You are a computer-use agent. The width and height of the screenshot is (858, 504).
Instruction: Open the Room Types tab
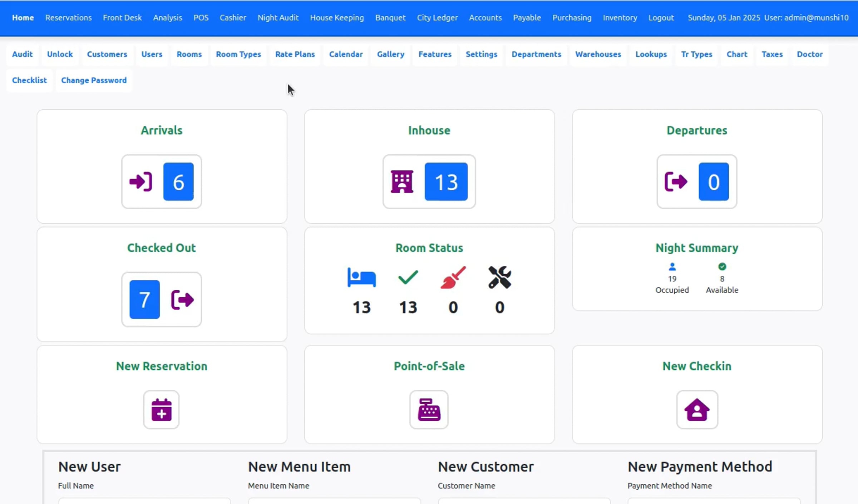click(238, 54)
